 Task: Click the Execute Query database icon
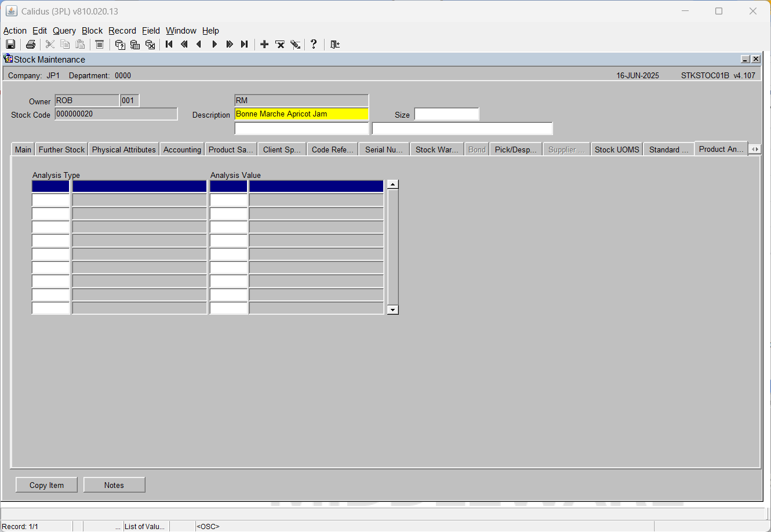pos(135,44)
